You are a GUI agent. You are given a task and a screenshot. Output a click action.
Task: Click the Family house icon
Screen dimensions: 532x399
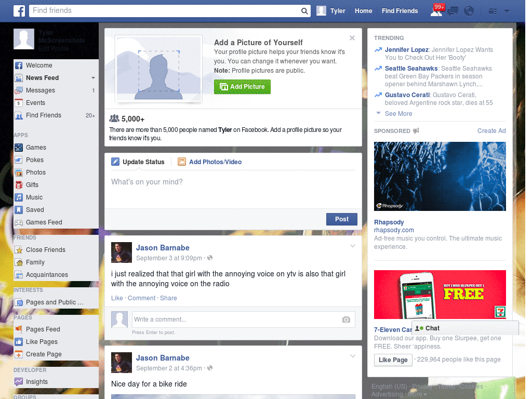coord(19,262)
